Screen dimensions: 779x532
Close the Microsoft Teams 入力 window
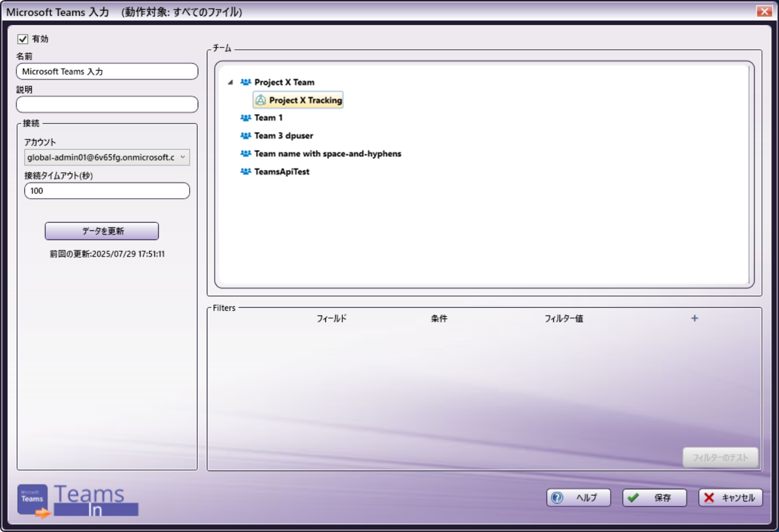point(764,11)
